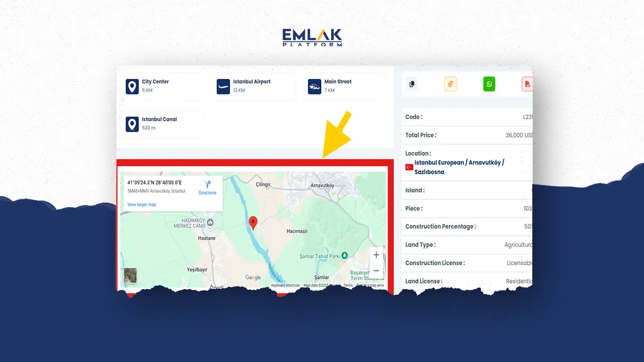Screen dimensions: 644x362
Task: Select the red location pin on the map
Action: tap(254, 223)
